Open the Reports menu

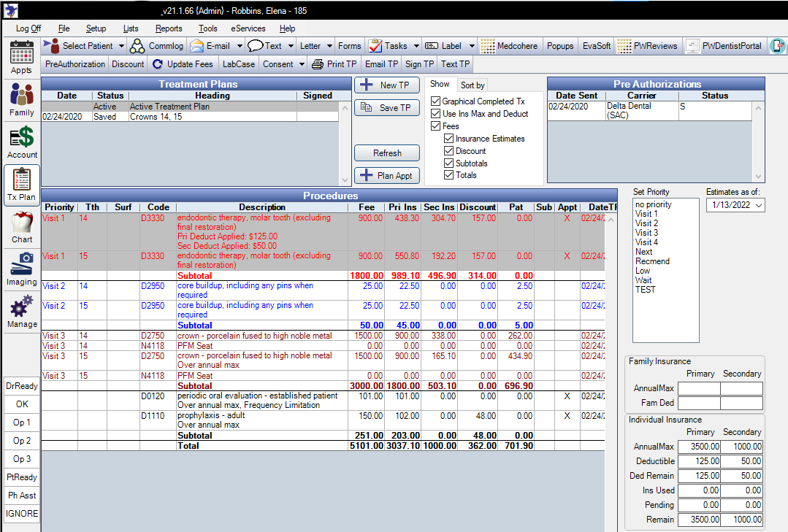pyautogui.click(x=169, y=28)
